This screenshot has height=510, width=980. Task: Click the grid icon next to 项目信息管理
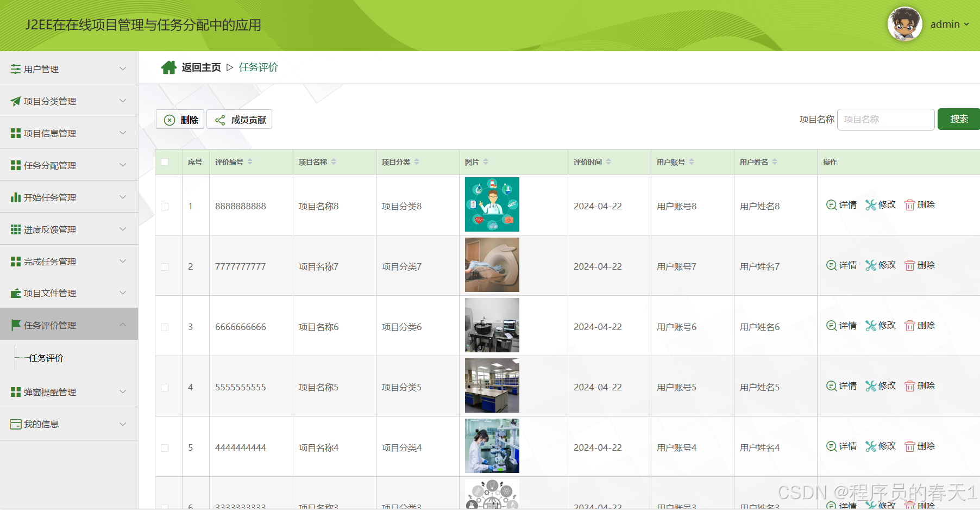pyautogui.click(x=16, y=133)
